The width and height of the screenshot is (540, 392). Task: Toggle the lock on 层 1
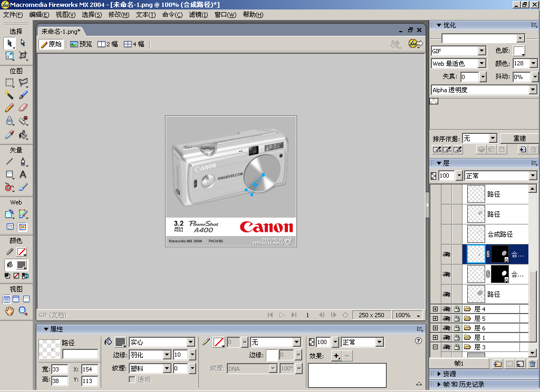click(x=457, y=338)
